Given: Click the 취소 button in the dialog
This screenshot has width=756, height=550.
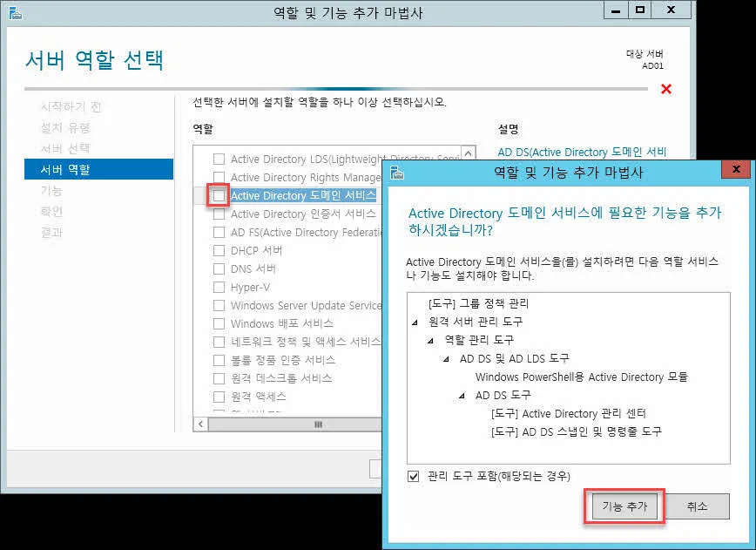Looking at the screenshot, I should (x=700, y=506).
